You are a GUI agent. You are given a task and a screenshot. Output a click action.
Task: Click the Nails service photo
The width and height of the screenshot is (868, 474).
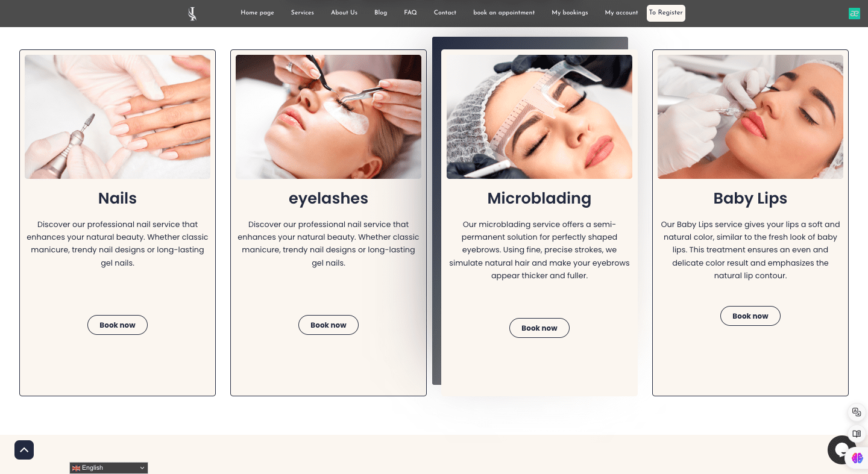pyautogui.click(x=118, y=117)
